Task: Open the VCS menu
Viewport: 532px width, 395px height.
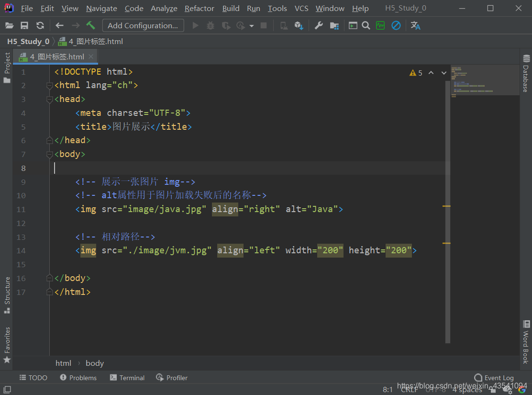Action: point(301,8)
